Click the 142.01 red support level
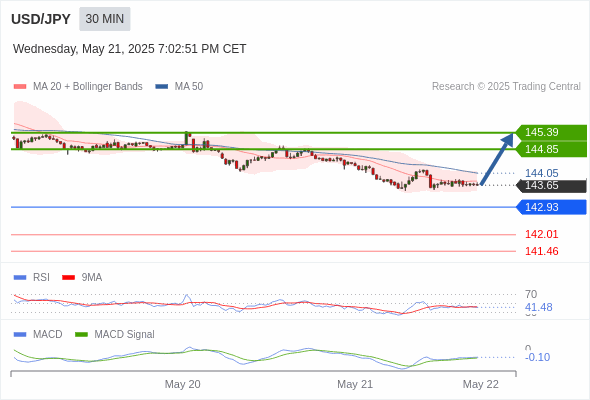Image resolution: width=590 pixels, height=400 pixels. point(541,234)
